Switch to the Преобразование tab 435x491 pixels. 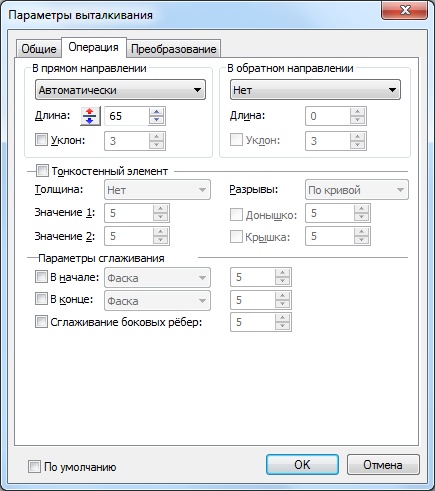pyautogui.click(x=174, y=49)
